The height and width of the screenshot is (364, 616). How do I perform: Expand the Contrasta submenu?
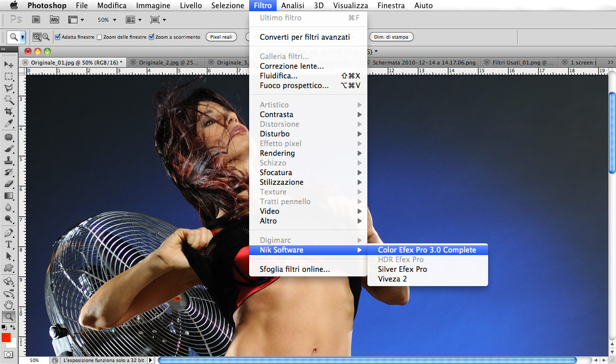click(x=308, y=115)
